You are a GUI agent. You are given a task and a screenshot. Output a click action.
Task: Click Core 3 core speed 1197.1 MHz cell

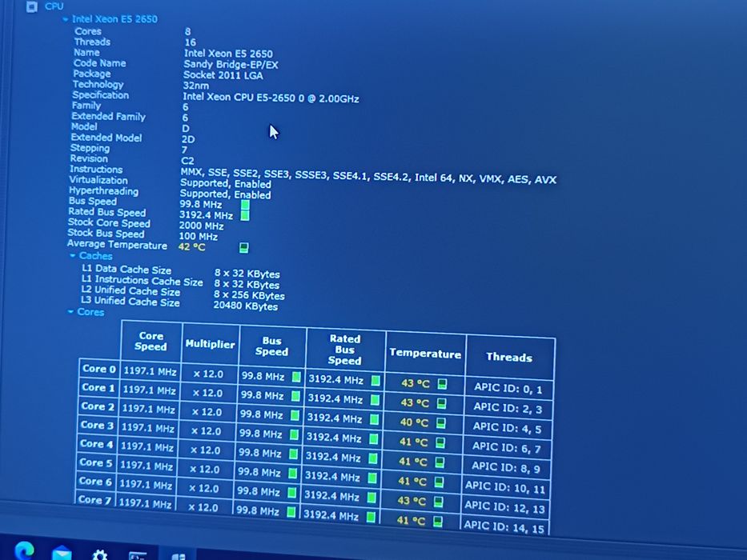point(147,428)
